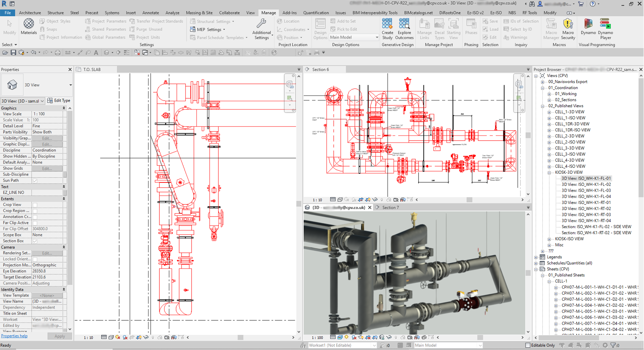Close the 3D view tab
This screenshot has height=350, width=644.
[370, 208]
